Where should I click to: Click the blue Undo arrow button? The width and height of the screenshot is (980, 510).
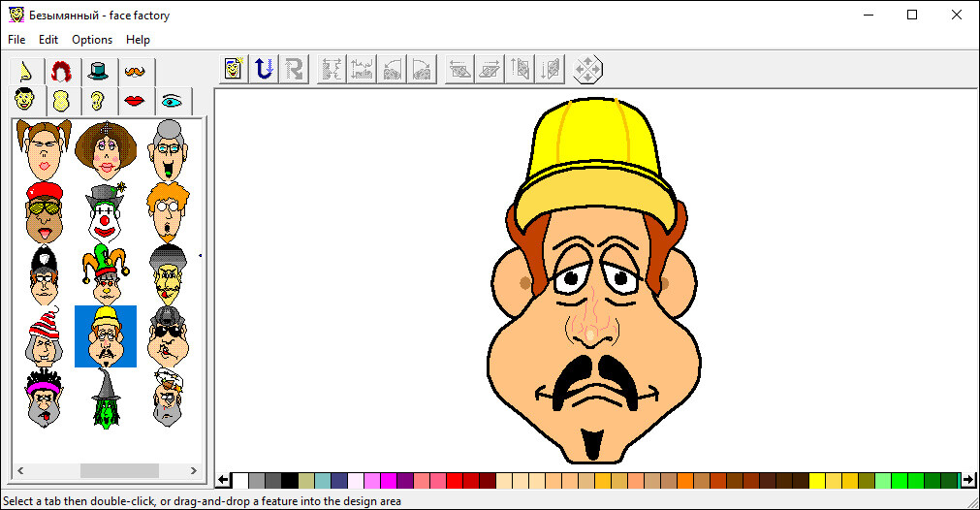pyautogui.click(x=264, y=69)
